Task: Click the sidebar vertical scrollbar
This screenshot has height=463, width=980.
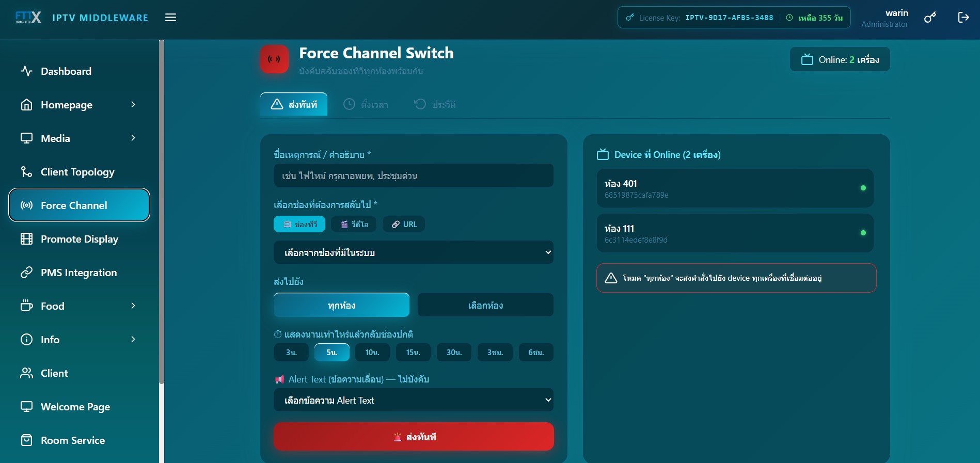Action: (x=162, y=212)
